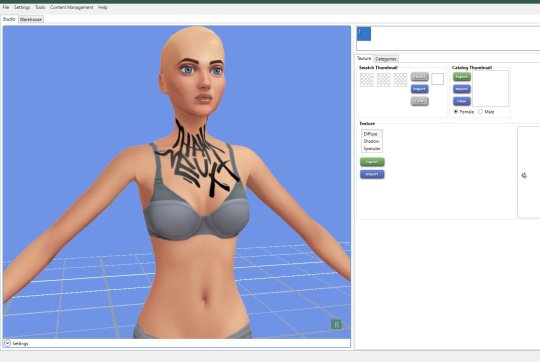540x362 pixels.
Task: Select the Texture tab
Action: [364, 59]
